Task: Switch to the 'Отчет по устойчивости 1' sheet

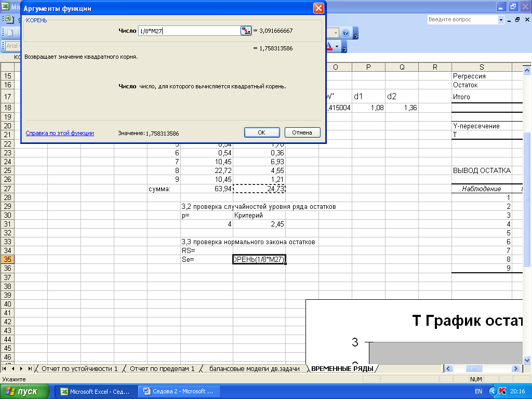Action: pyautogui.click(x=79, y=369)
